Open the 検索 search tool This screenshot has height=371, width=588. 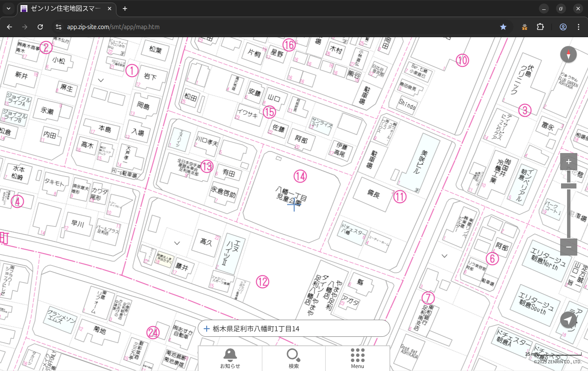[x=294, y=358]
